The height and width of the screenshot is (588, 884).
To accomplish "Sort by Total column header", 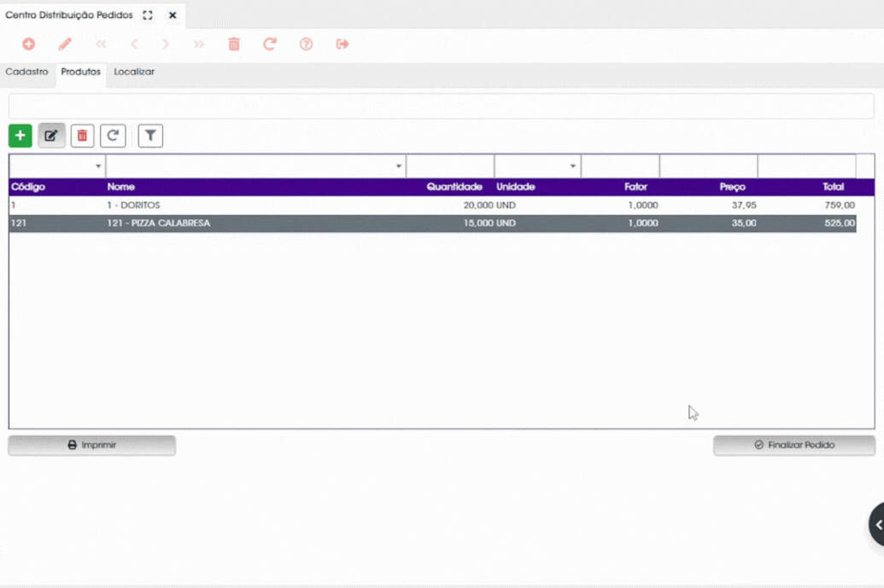I will 834,187.
